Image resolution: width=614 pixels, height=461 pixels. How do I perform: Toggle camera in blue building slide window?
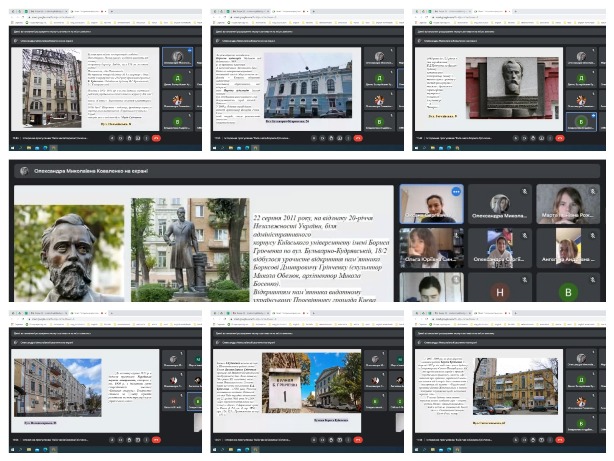(322, 138)
